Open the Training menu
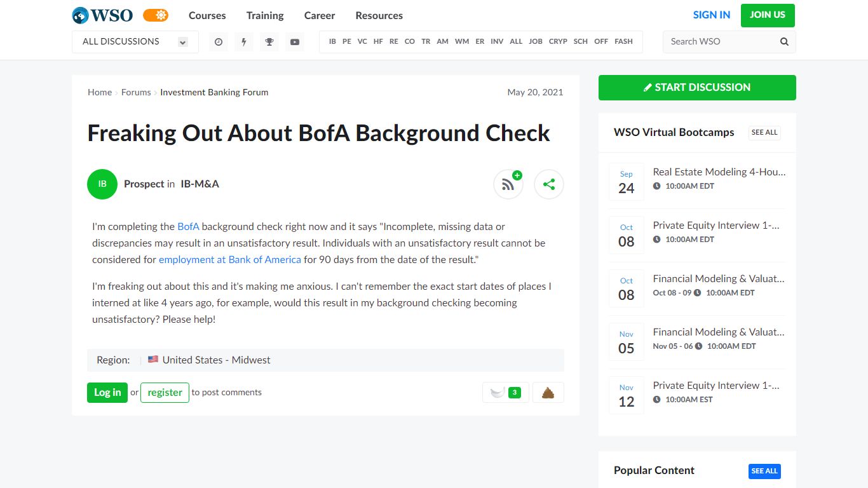 (265, 15)
